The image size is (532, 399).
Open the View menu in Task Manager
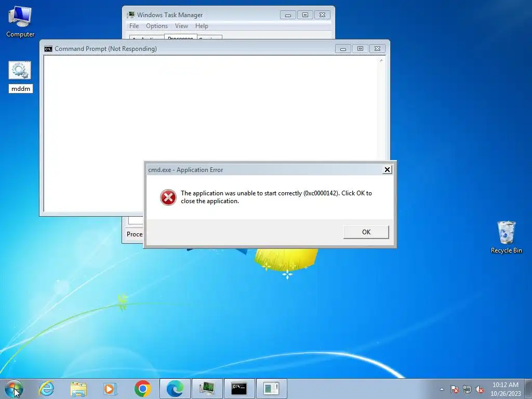(181, 26)
